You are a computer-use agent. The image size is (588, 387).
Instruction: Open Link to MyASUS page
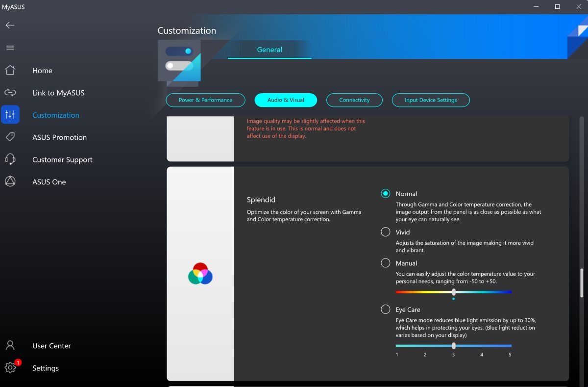click(58, 93)
